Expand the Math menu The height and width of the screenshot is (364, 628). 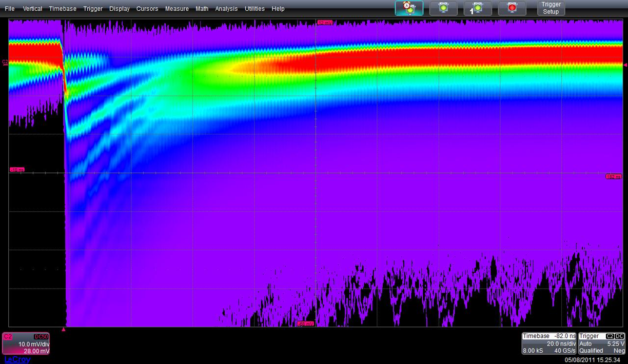click(x=202, y=9)
